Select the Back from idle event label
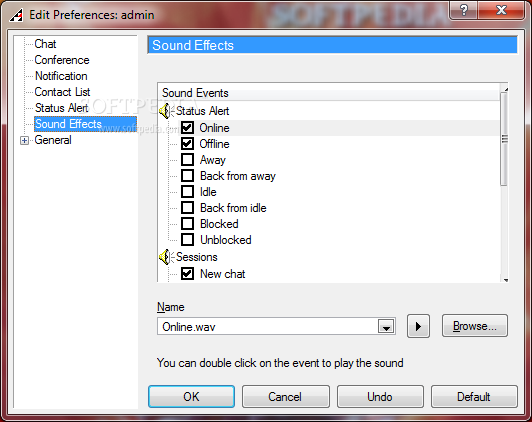The width and height of the screenshot is (532, 422). (233, 208)
